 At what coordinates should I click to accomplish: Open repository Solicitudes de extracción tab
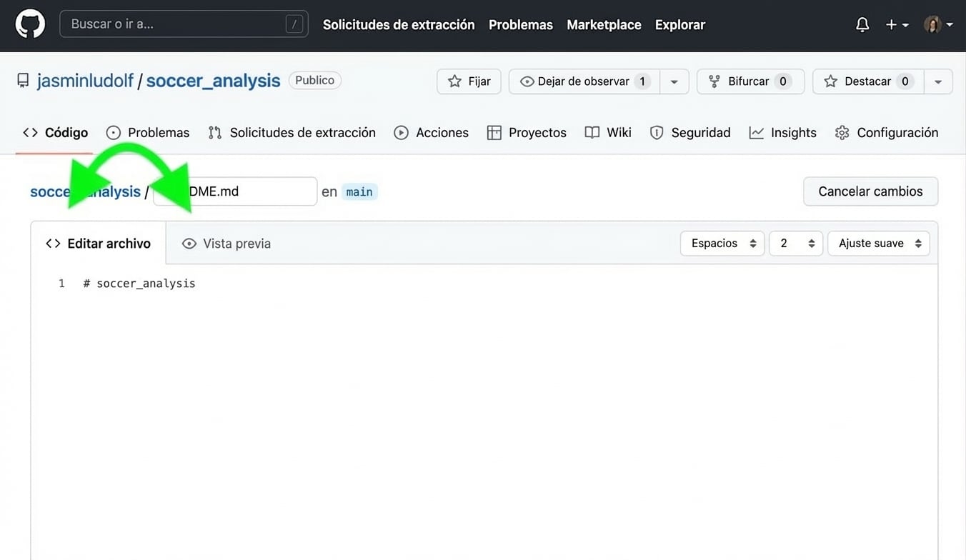pyautogui.click(x=292, y=133)
